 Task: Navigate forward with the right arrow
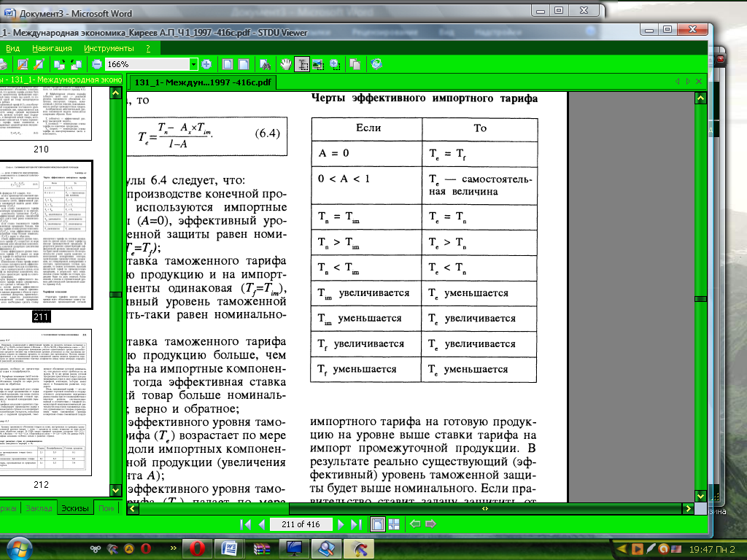coord(430,524)
